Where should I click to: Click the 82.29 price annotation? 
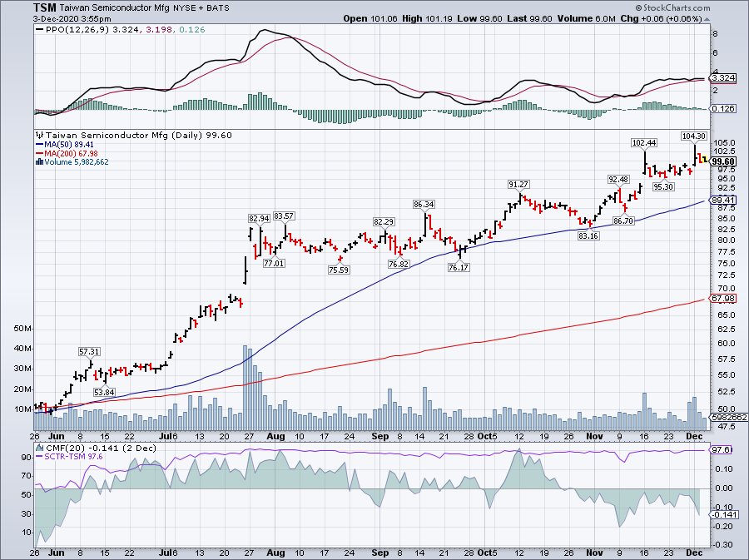point(384,221)
